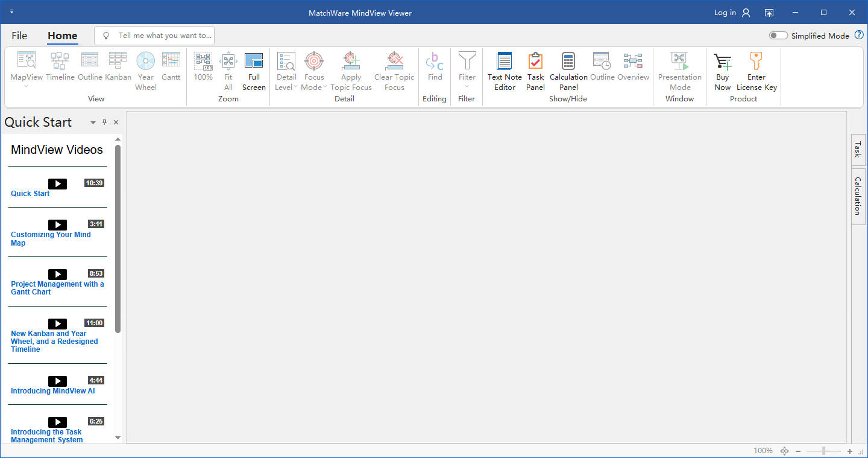Click the user account icon
The image size is (868, 458).
tap(746, 13)
